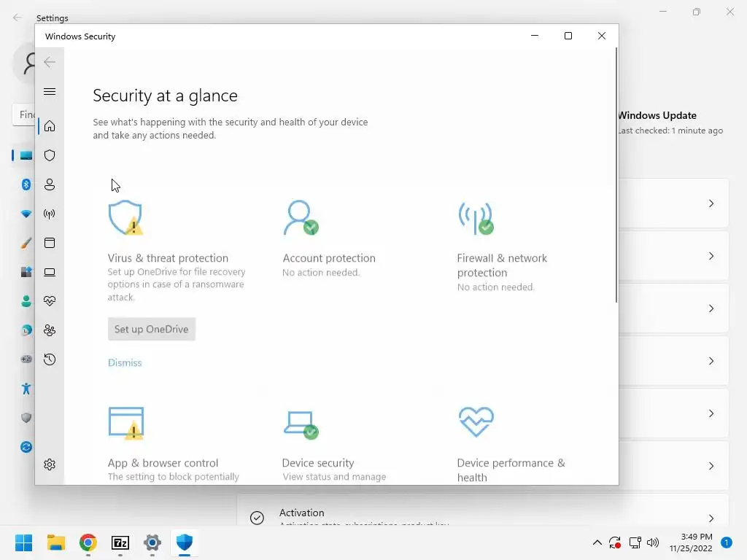Screen dimensions: 747x560
Task: Open Personalization brush icon in Settings
Action: tap(26, 243)
